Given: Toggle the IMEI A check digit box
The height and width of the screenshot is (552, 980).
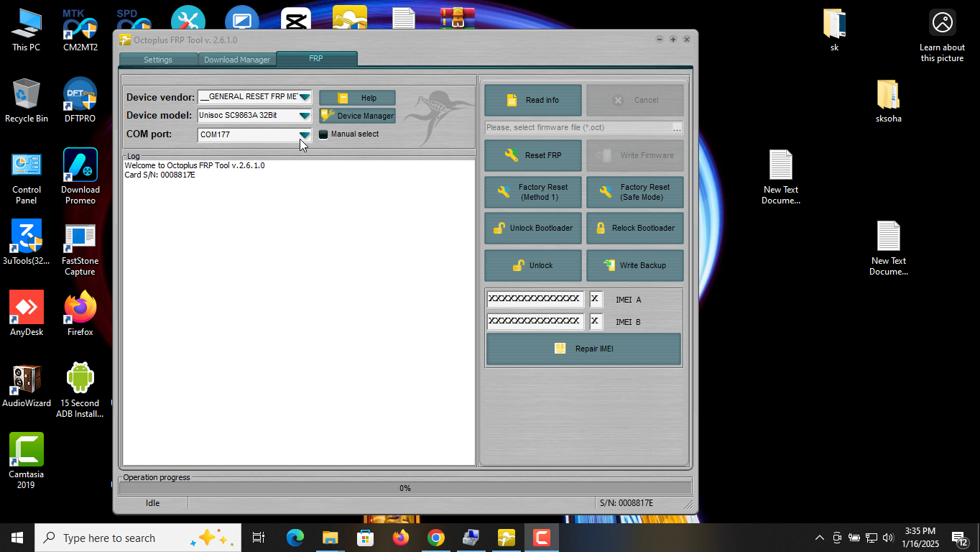Looking at the screenshot, I should [595, 299].
